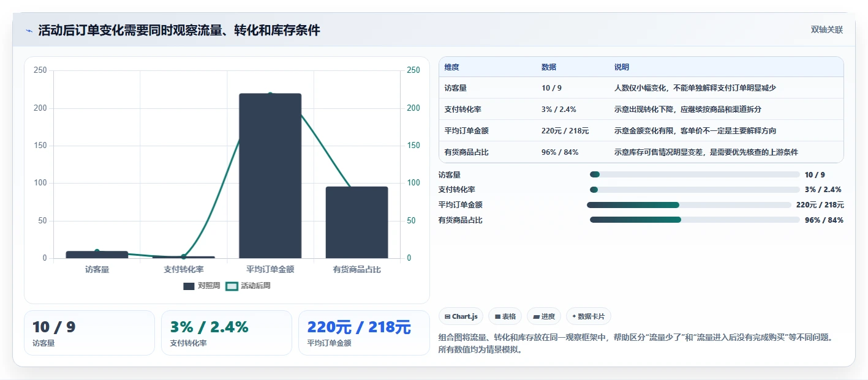
Task: Click the 访客量 bar in chart
Action: (x=97, y=255)
